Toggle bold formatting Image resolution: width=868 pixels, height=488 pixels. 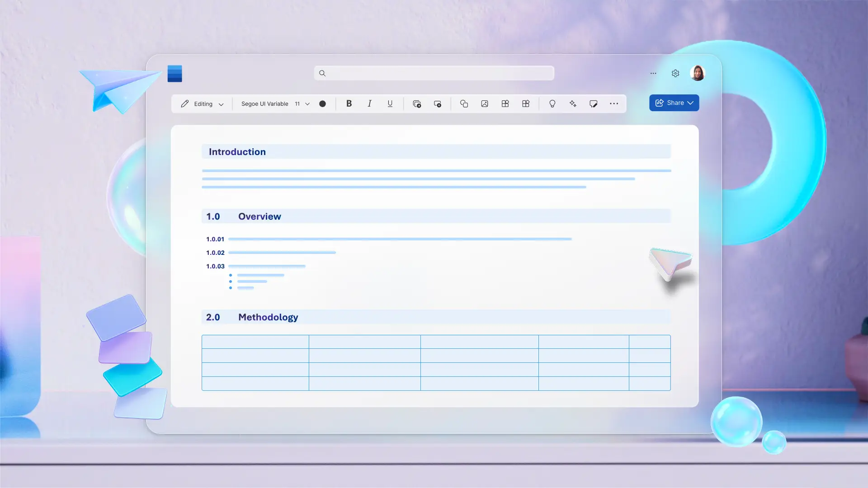point(349,103)
